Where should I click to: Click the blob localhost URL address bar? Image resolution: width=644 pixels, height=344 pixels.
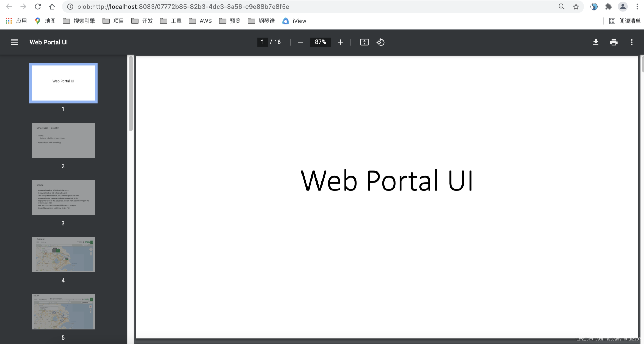tap(183, 7)
